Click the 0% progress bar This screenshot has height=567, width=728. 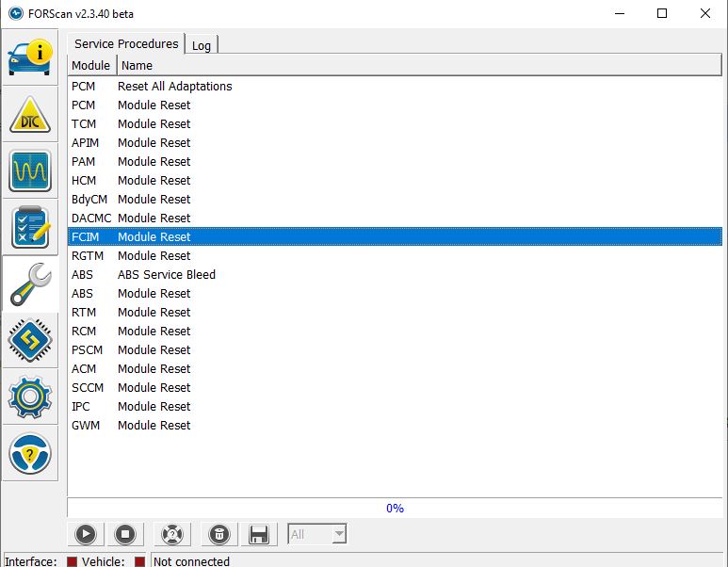[395, 508]
